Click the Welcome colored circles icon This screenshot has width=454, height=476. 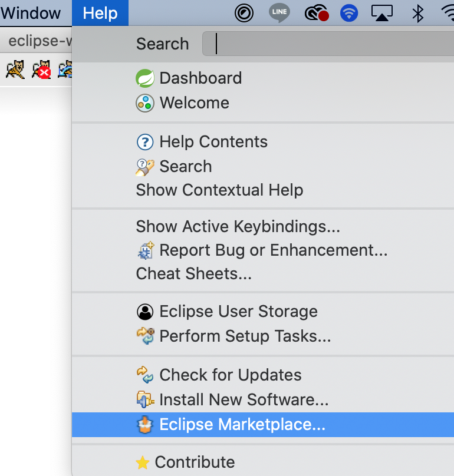145,103
